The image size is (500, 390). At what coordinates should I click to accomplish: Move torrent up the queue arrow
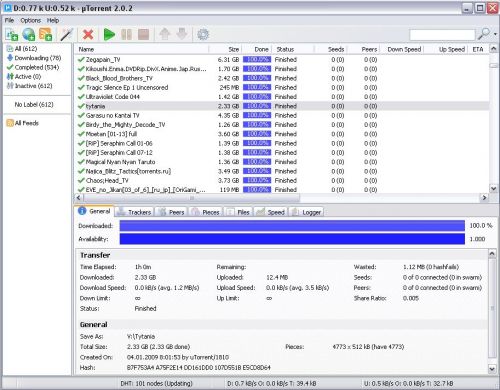[x=165, y=34]
